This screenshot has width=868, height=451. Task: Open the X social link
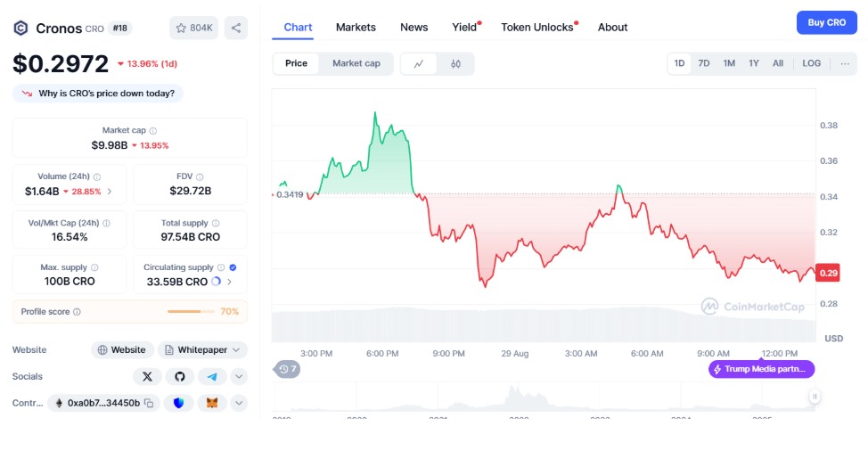pos(147,376)
